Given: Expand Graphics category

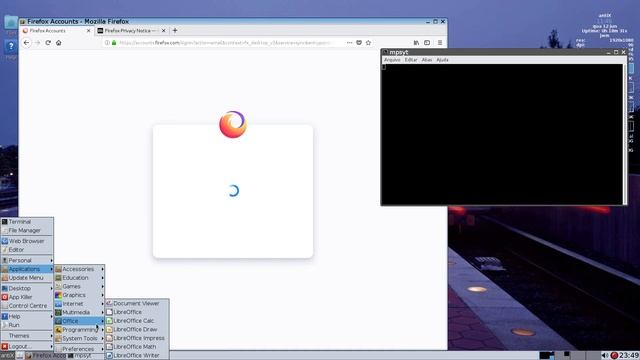Looking at the screenshot, I should pos(80,295).
